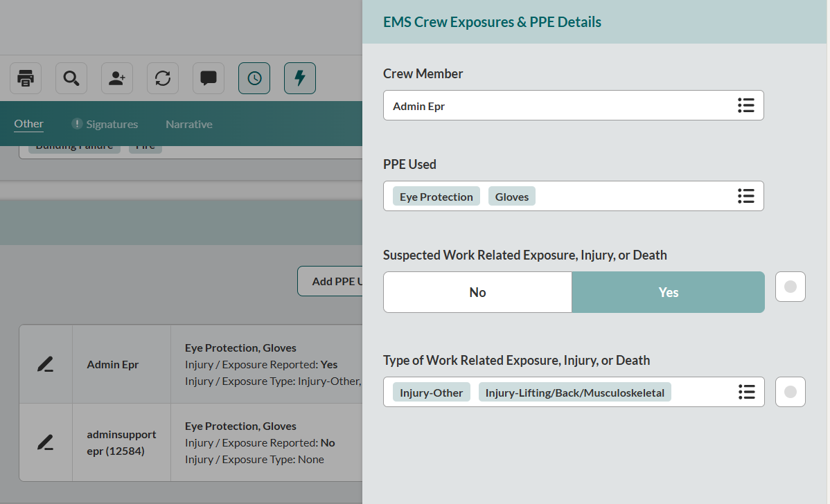Edit the Admin Epr row pencil
Screen dimensions: 830x504
click(x=46, y=364)
